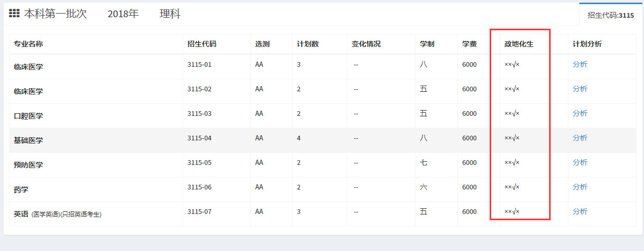Open 分析 for 英语 (医学英语) row
The image size is (644, 251).
pyautogui.click(x=579, y=211)
